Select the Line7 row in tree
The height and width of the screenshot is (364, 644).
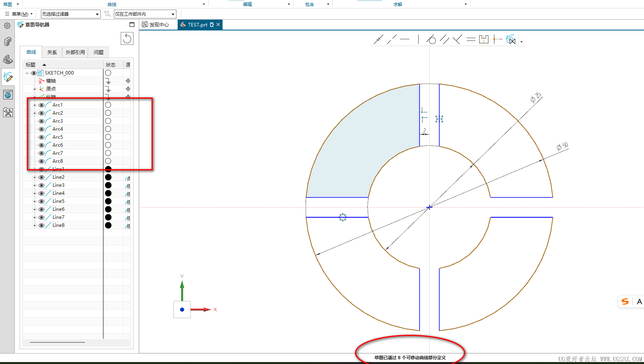[77, 217]
